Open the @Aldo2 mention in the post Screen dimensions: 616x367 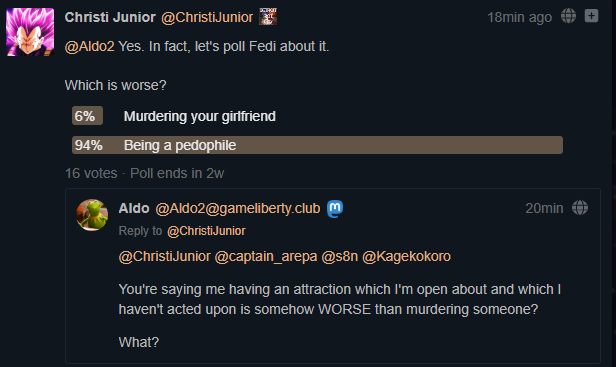(x=90, y=46)
